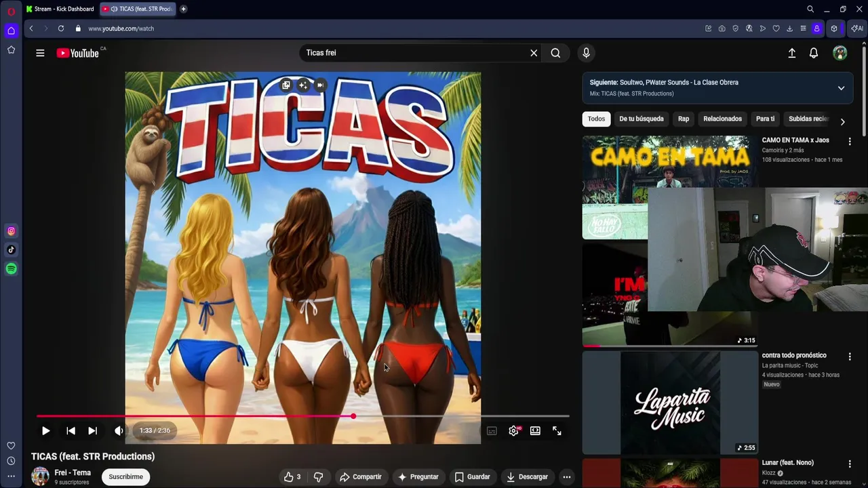The width and height of the screenshot is (868, 488).
Task: Open Laparita Music video thumbnail
Action: pyautogui.click(x=670, y=403)
